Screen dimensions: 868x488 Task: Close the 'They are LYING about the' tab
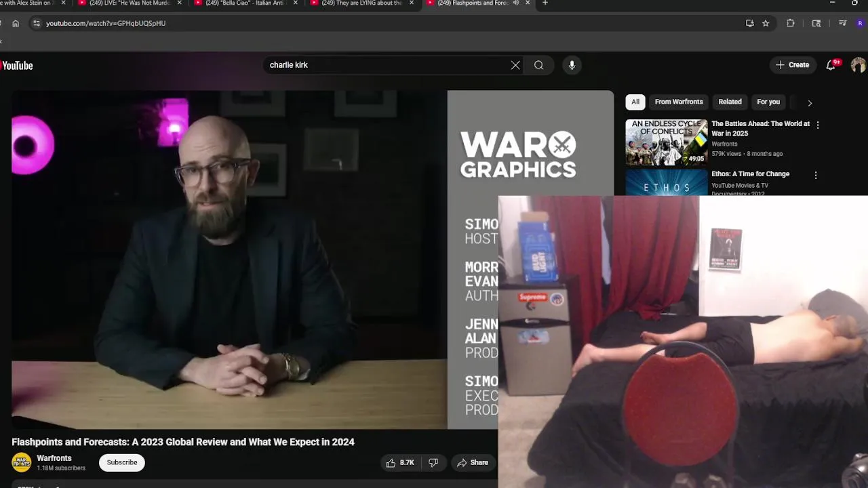pyautogui.click(x=412, y=3)
